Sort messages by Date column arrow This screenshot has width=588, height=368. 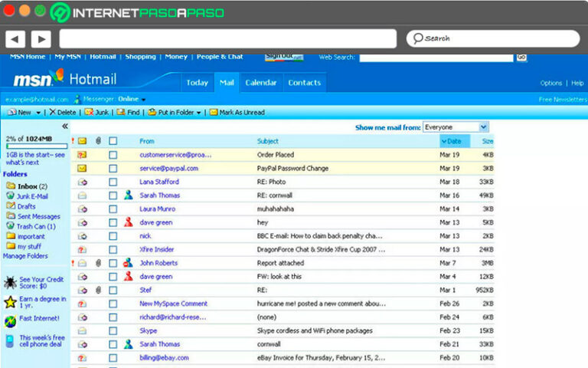point(444,141)
